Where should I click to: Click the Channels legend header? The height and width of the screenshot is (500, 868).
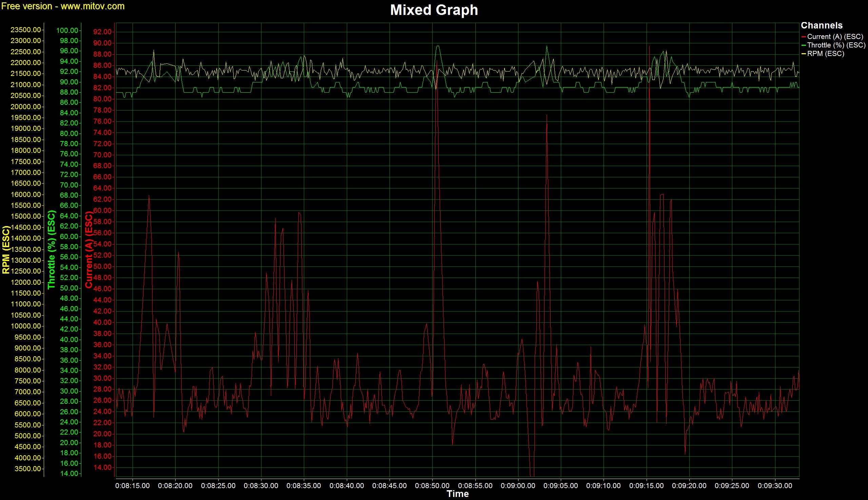[x=821, y=25]
